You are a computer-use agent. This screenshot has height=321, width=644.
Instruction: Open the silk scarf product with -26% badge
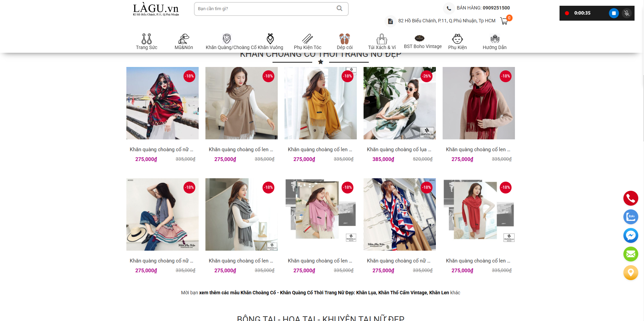click(400, 103)
